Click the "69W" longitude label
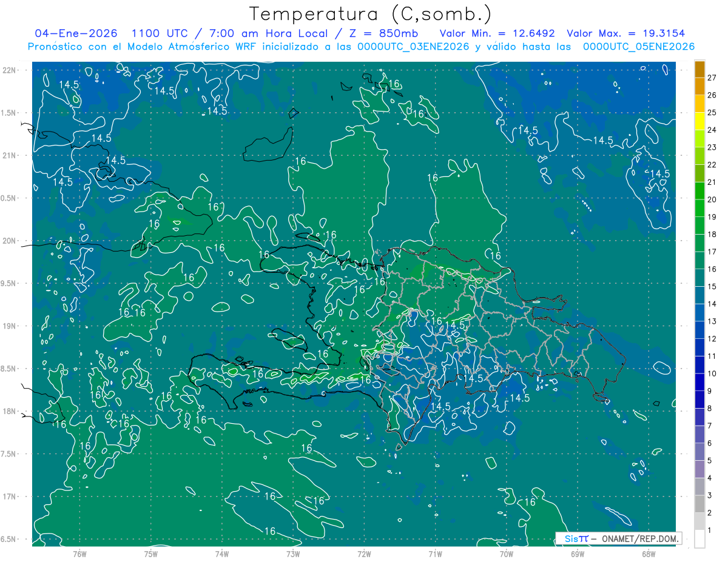 tap(578, 553)
